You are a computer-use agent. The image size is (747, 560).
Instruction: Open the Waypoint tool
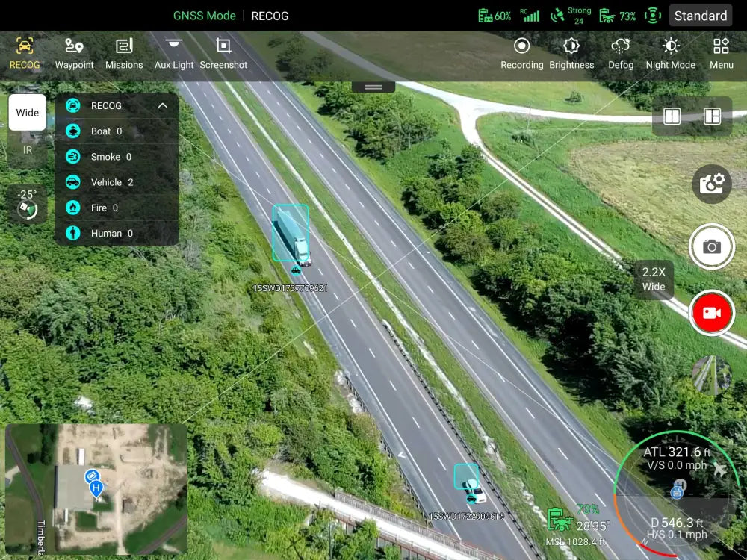pos(74,54)
